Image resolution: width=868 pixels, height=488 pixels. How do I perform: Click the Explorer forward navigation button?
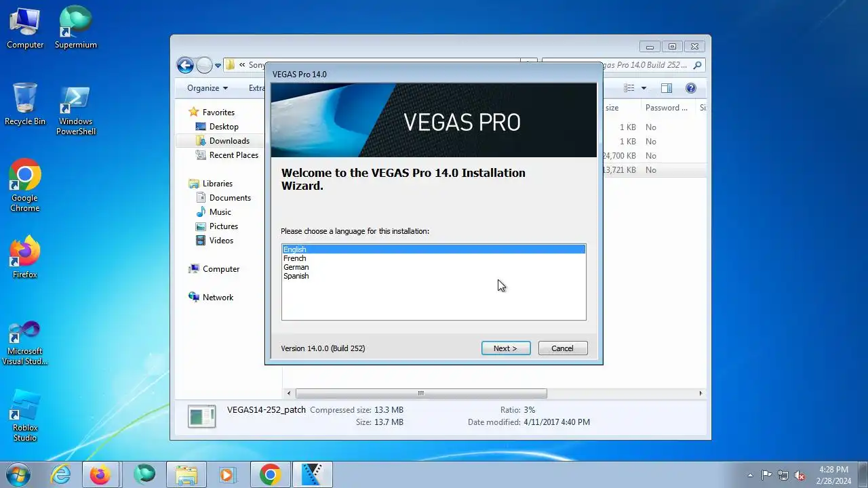[x=204, y=65]
